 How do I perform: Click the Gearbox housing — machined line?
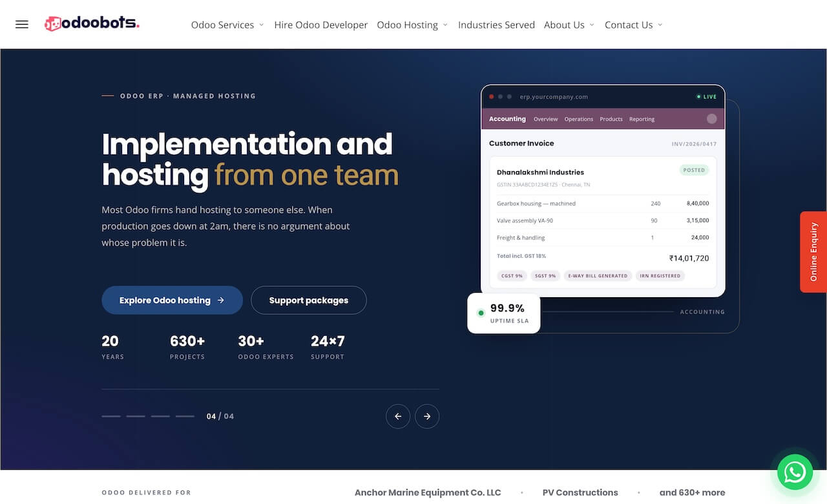[x=603, y=204]
